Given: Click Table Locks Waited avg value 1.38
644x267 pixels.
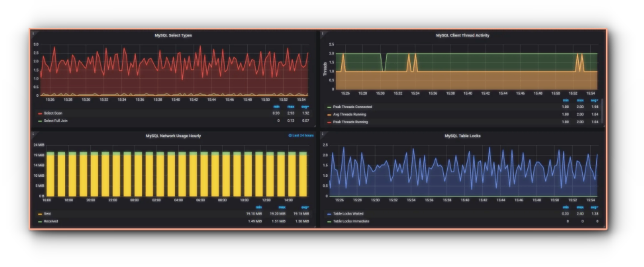Looking at the screenshot, I should tap(595, 214).
